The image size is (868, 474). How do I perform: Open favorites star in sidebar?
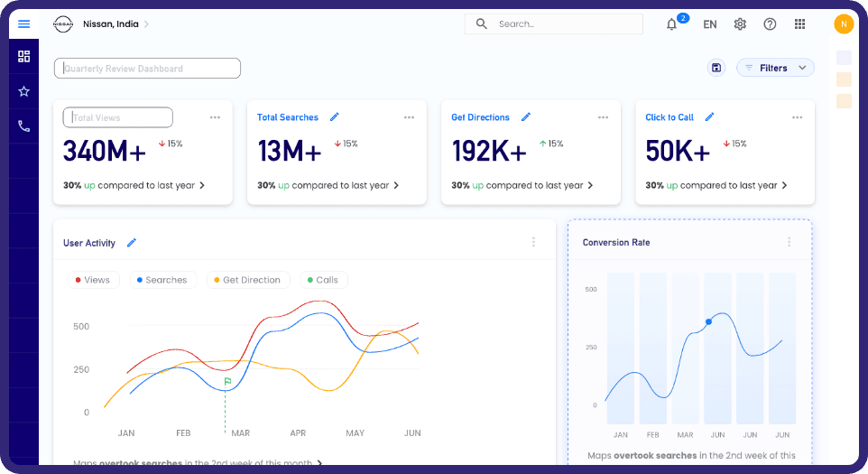click(23, 91)
